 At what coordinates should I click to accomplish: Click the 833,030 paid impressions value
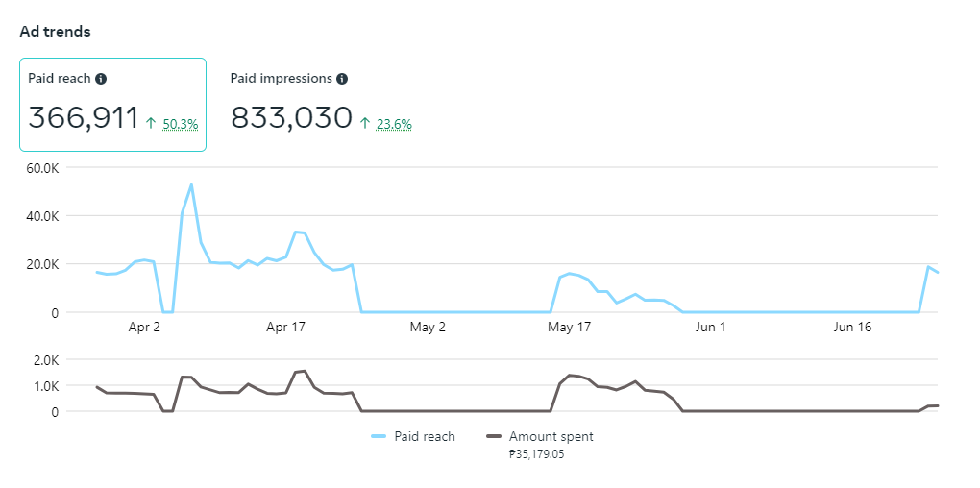[292, 117]
